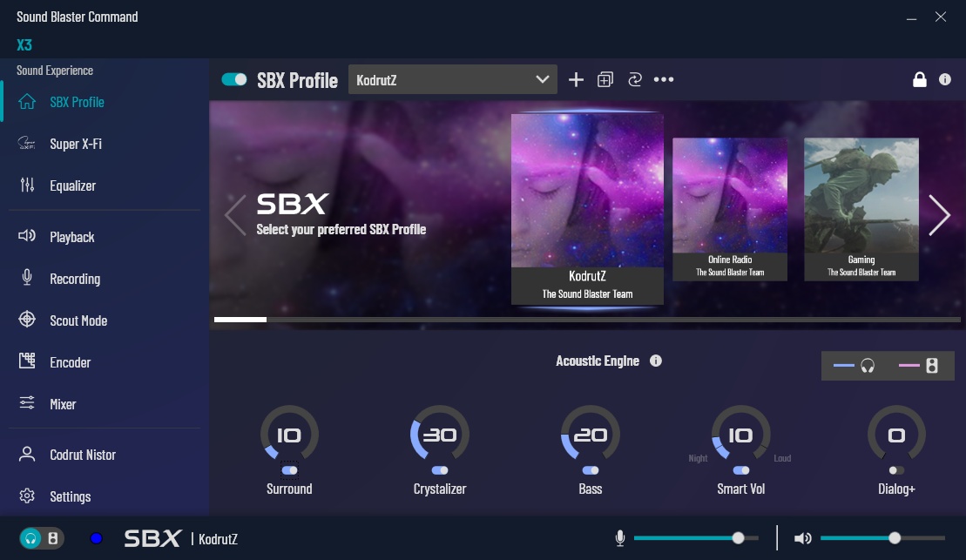
Task: Click the Scout Mode crosshair icon
Action: pos(27,319)
